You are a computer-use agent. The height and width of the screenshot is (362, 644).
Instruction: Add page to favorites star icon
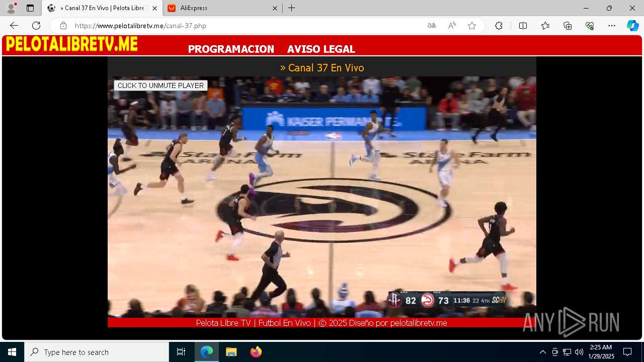click(x=472, y=26)
